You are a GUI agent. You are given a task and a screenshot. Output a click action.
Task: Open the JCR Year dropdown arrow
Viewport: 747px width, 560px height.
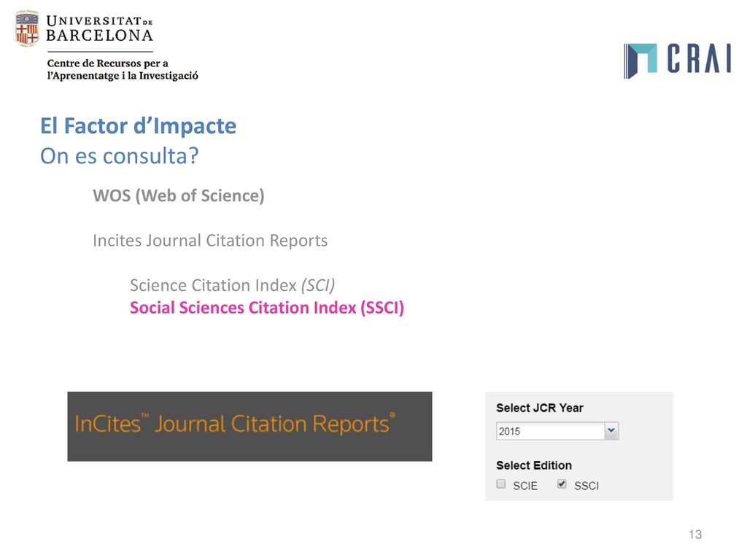tap(611, 431)
